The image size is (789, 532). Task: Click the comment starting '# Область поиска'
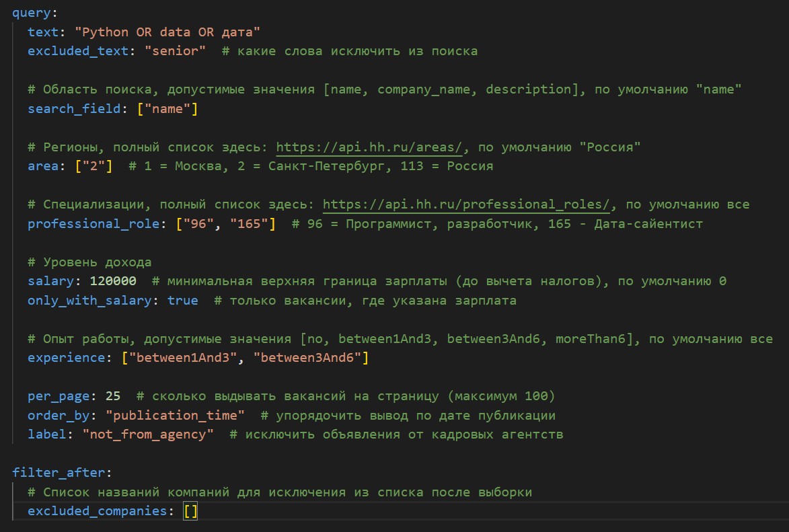385,89
